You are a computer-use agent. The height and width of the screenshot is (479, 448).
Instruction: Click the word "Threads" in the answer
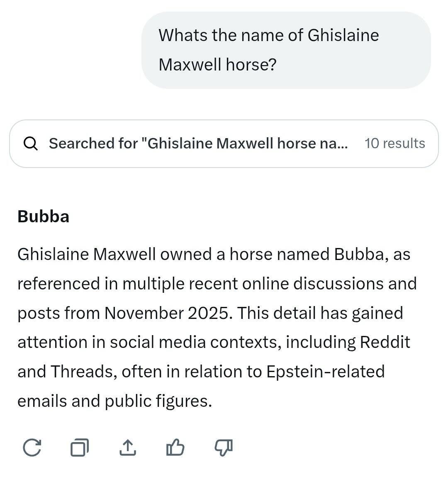(82, 371)
